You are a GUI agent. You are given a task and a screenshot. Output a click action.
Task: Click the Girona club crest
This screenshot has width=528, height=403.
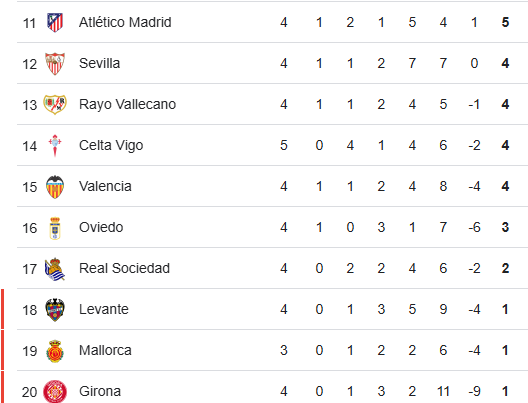point(55,392)
